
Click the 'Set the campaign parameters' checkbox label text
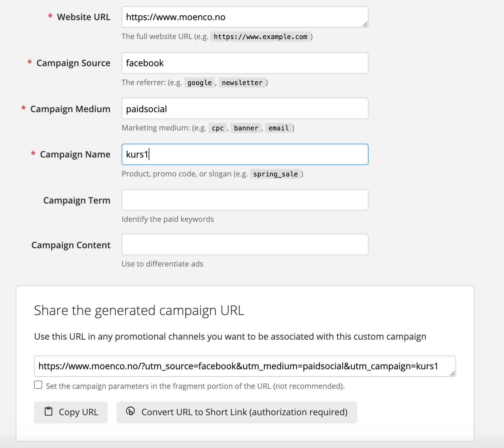pyautogui.click(x=195, y=386)
